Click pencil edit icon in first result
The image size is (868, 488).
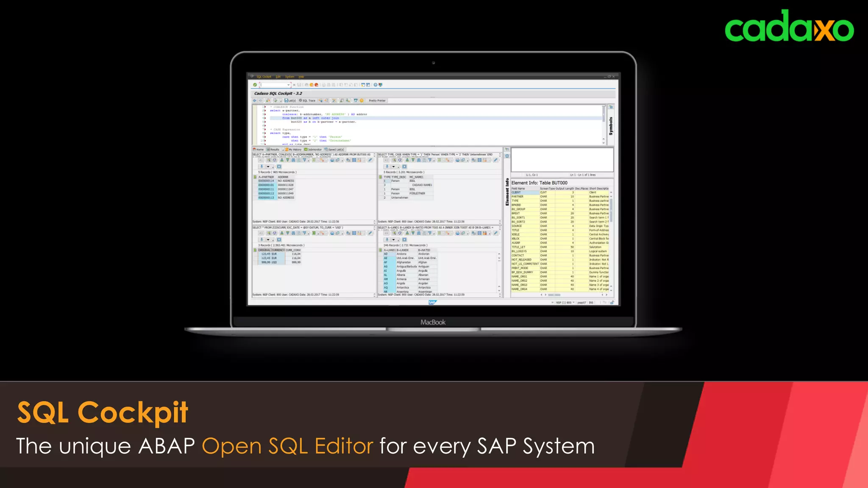tap(370, 160)
